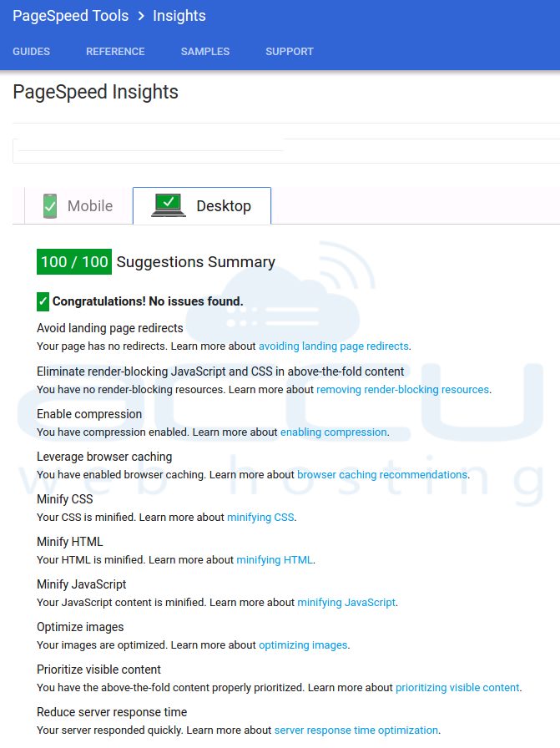Viewport: 560px width, 748px height.
Task: Open prioritizing visible content link
Action: coord(457,688)
